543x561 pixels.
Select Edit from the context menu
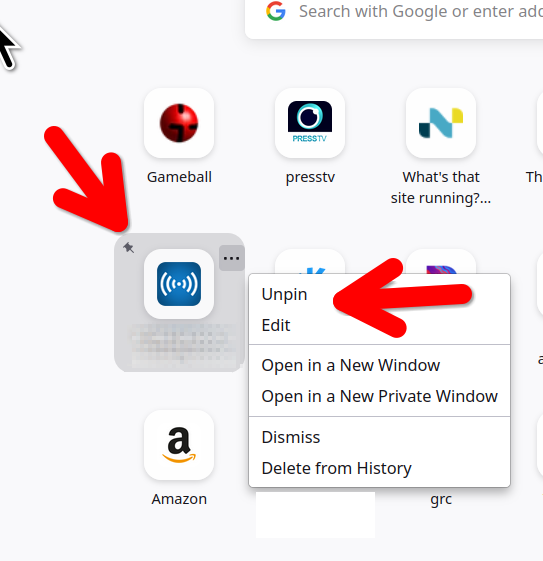[x=276, y=325]
